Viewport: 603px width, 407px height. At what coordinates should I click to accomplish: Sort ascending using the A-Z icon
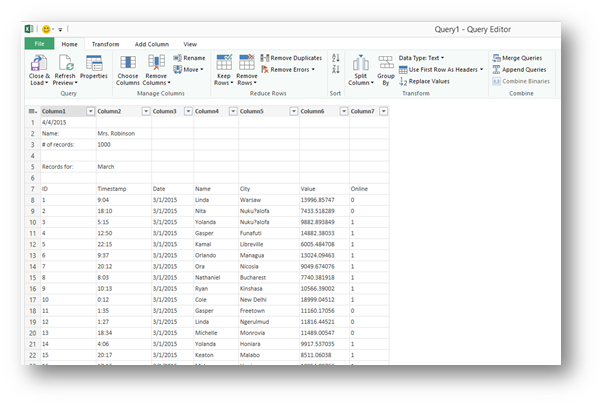click(336, 58)
